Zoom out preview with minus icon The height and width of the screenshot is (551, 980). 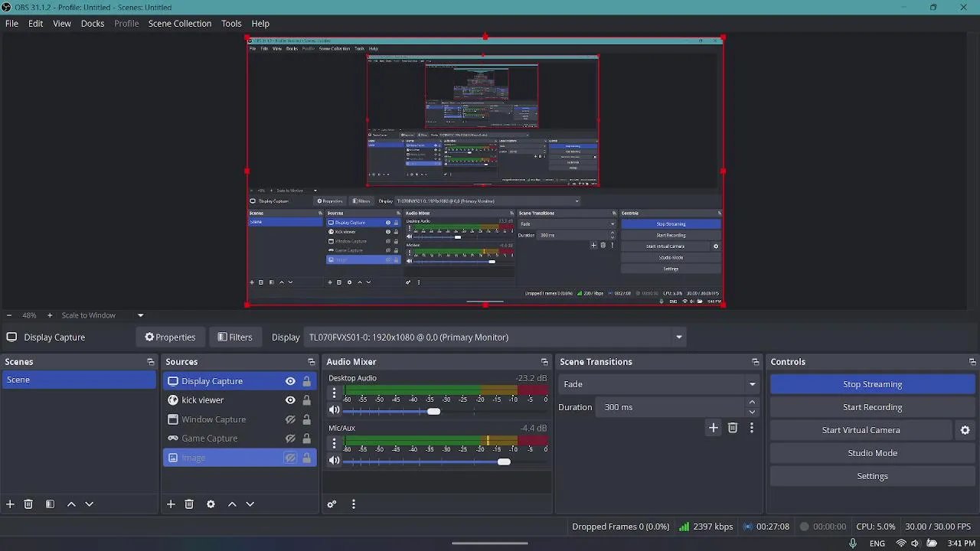[x=8, y=315]
